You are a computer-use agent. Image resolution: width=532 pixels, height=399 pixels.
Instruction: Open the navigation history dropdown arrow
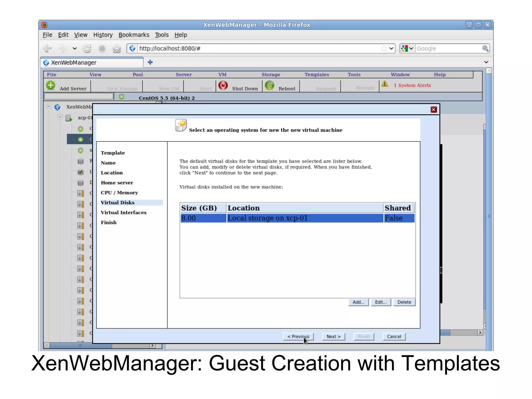tap(75, 48)
